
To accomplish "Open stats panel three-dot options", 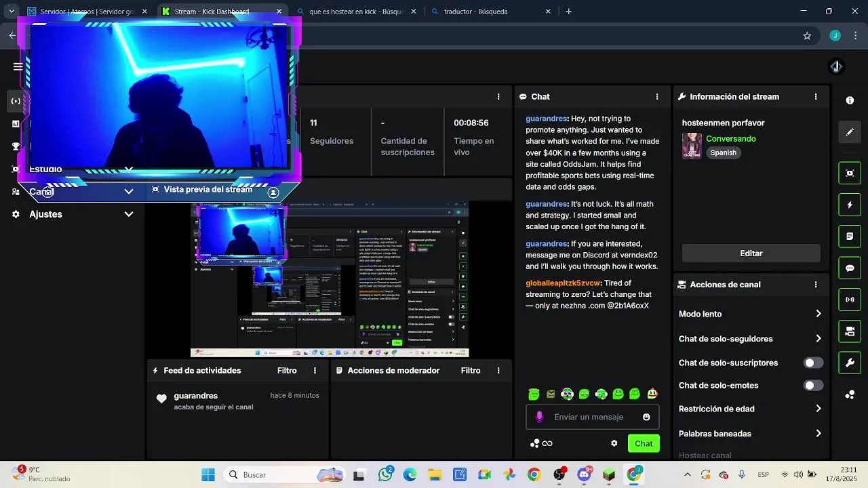I will [x=498, y=97].
